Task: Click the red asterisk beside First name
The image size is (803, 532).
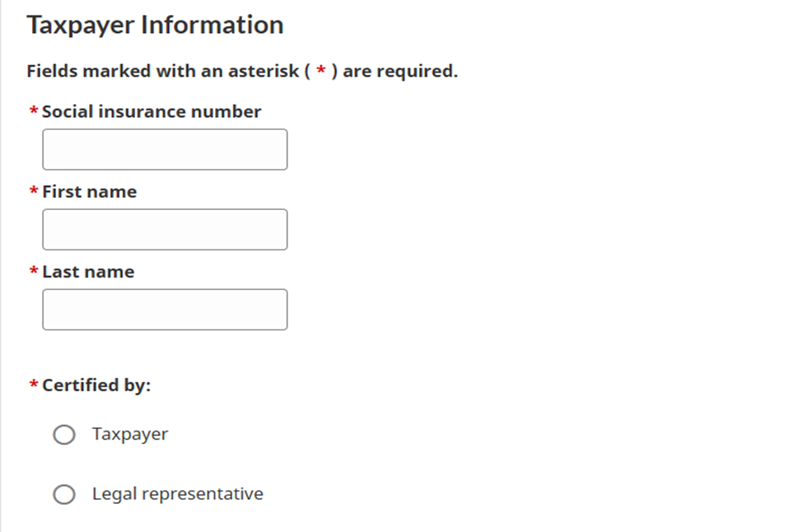Action: [34, 192]
